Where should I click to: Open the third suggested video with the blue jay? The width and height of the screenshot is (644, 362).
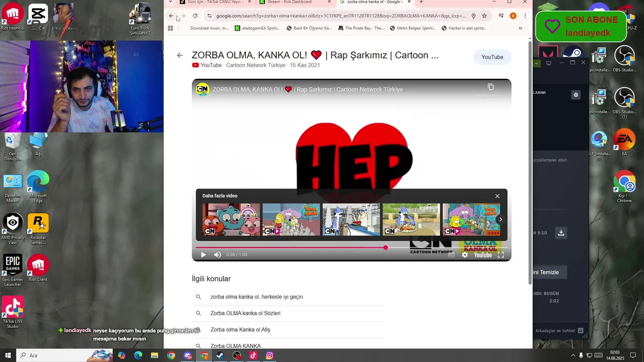point(351,219)
